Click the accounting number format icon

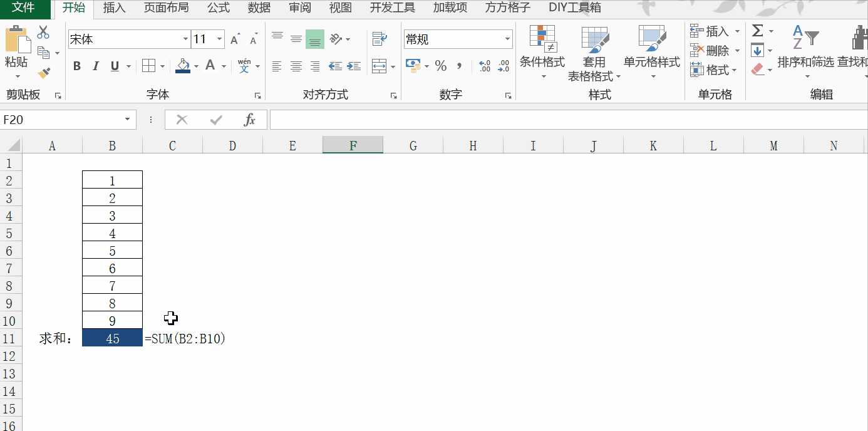click(413, 65)
